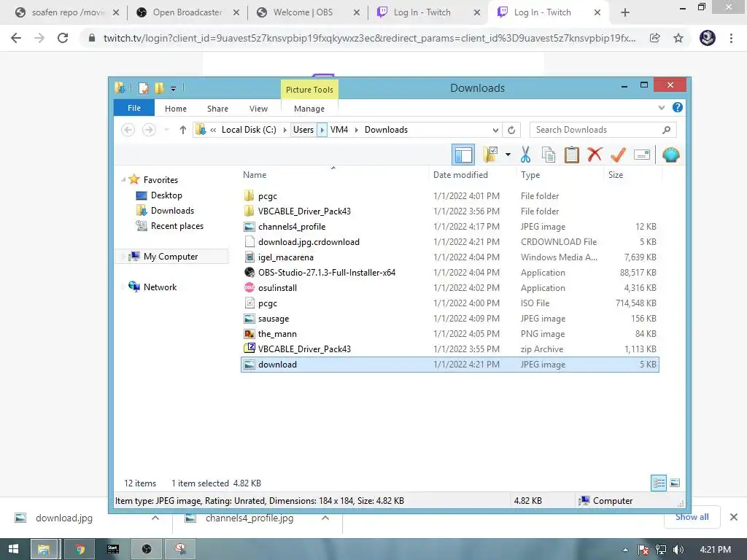Click the properties Quick Access icon
This screenshot has height=560, width=747.
(x=144, y=88)
